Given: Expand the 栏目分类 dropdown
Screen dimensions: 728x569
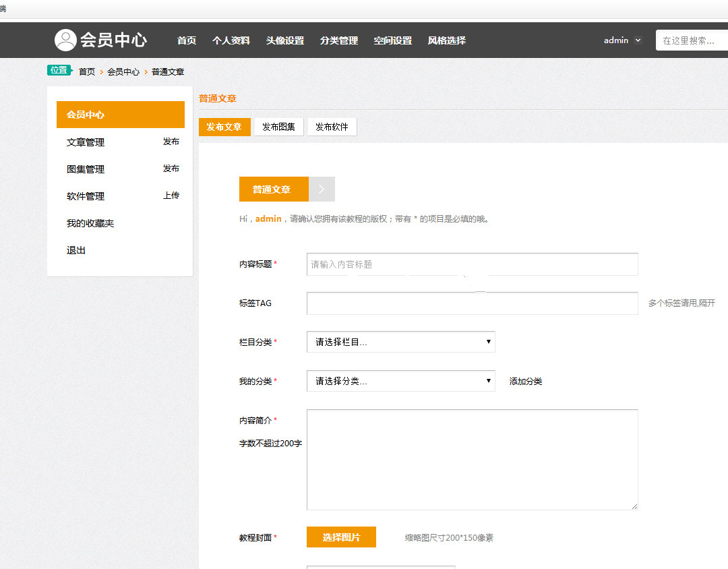Looking at the screenshot, I should pos(400,342).
